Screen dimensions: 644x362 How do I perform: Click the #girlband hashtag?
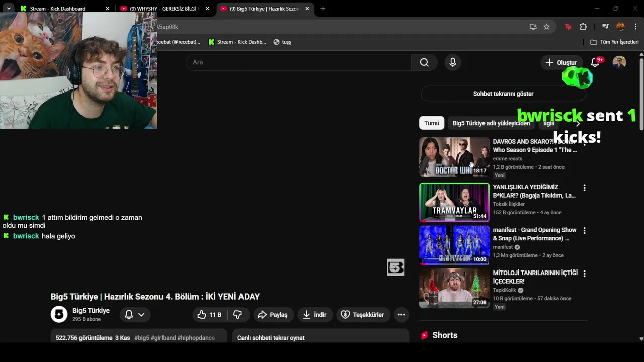163,338
